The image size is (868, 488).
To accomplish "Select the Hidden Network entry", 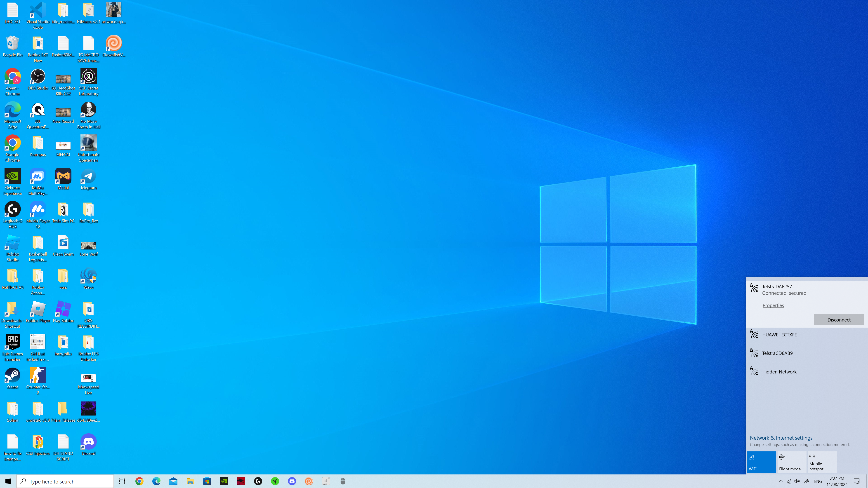I will [x=805, y=372].
